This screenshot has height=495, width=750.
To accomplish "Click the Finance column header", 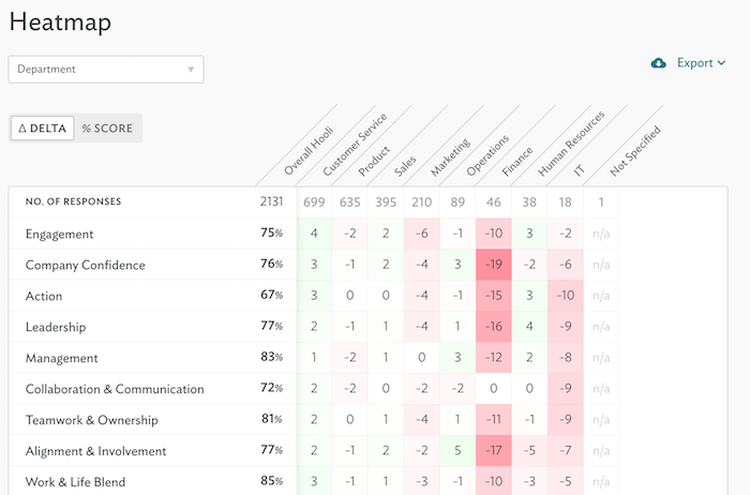I will click(518, 158).
